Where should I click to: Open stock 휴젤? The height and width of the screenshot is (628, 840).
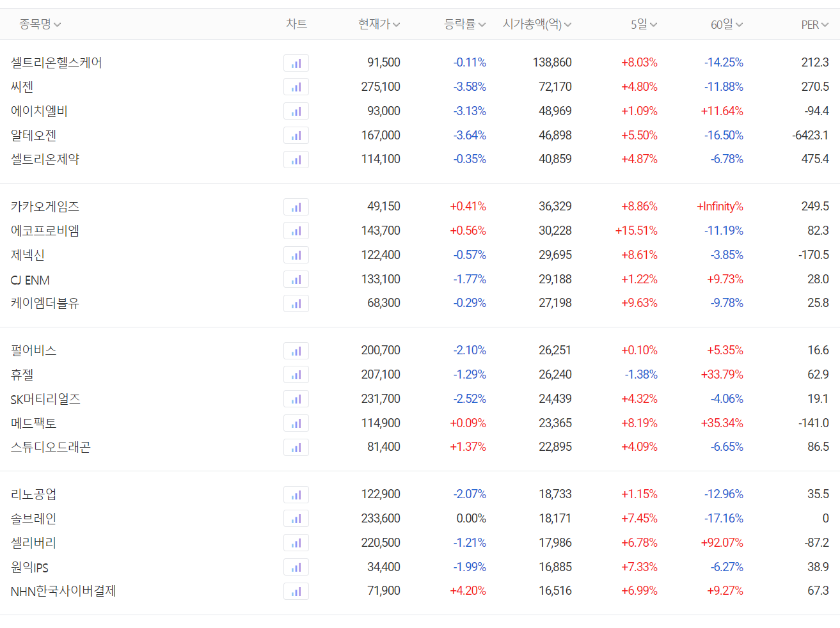pos(22,375)
